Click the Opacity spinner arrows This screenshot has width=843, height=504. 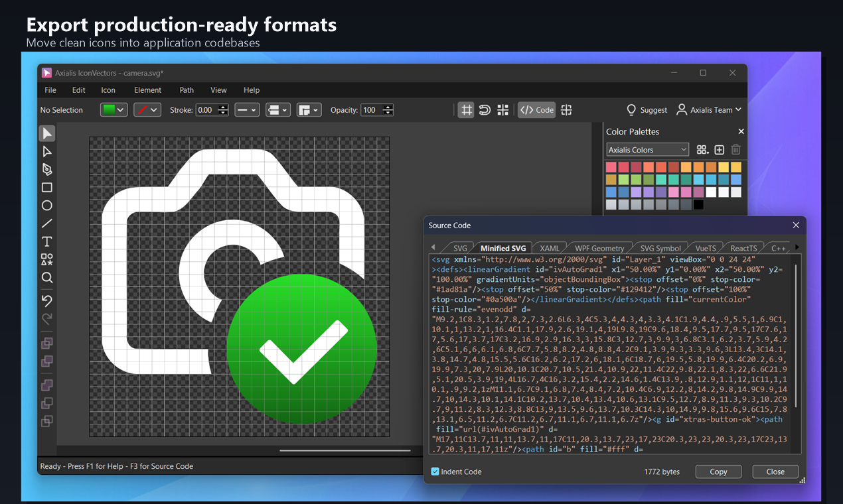(x=388, y=110)
